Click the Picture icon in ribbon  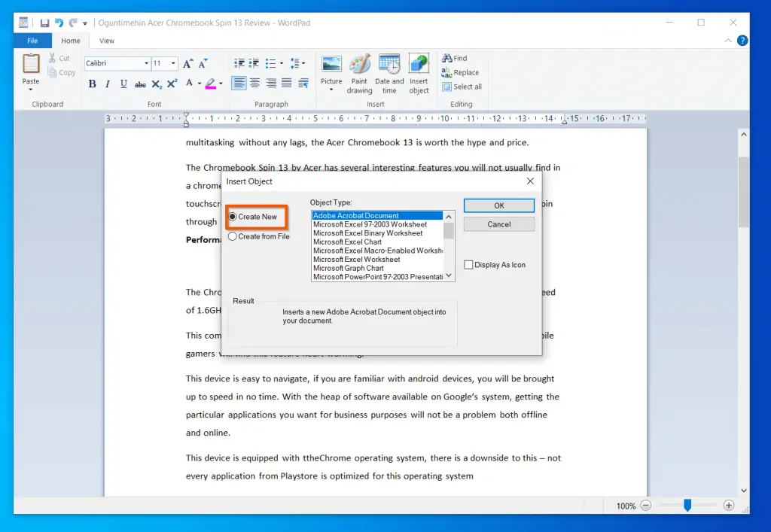click(331, 65)
